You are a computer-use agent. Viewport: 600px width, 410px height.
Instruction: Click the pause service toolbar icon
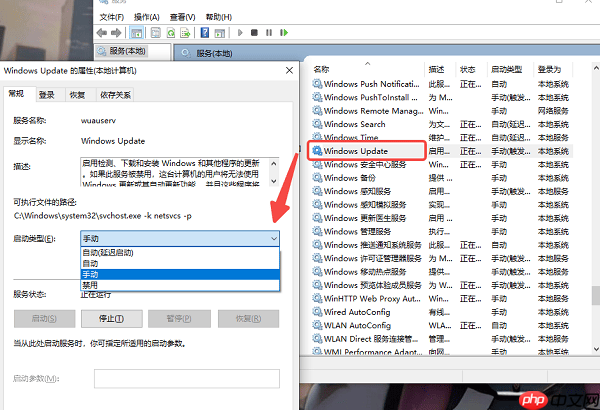point(269,33)
